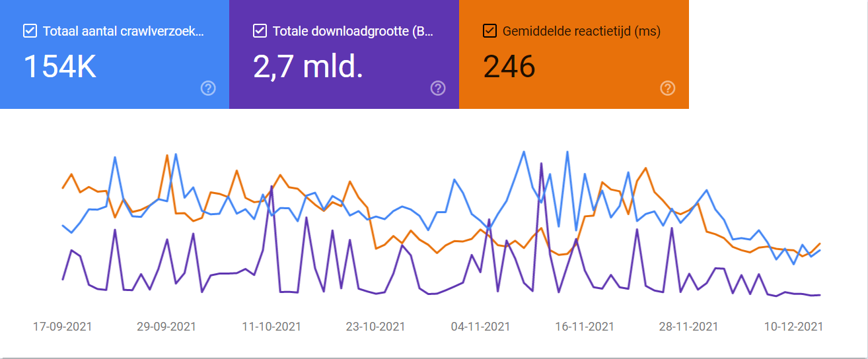This screenshot has width=868, height=359.
Task: Click the 28-11-2021 axis label
Action: coord(689,327)
